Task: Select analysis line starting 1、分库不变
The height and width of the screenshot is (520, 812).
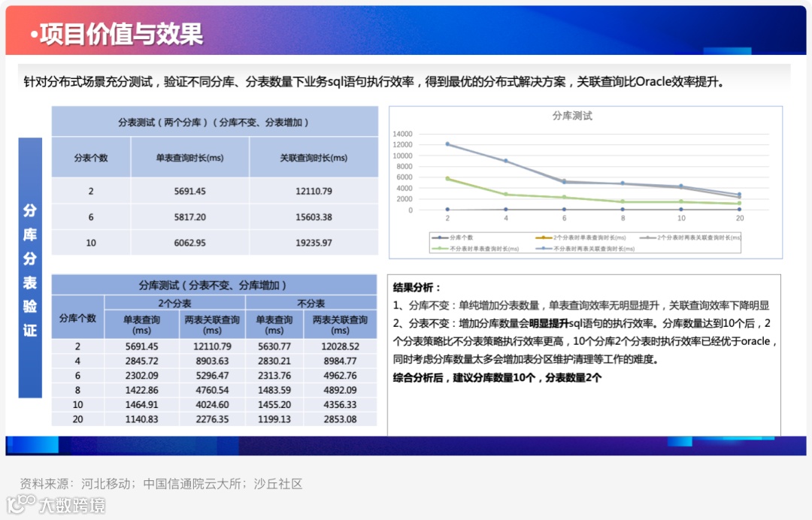Action: point(581,306)
